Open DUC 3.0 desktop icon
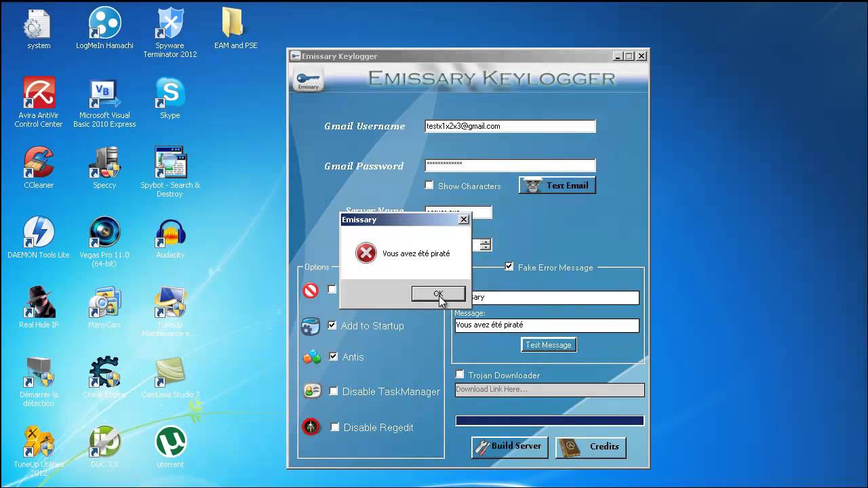868x488 pixels. pyautogui.click(x=104, y=447)
